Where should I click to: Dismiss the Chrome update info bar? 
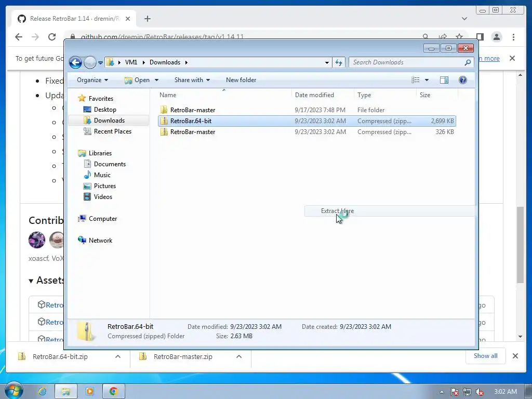512,58
